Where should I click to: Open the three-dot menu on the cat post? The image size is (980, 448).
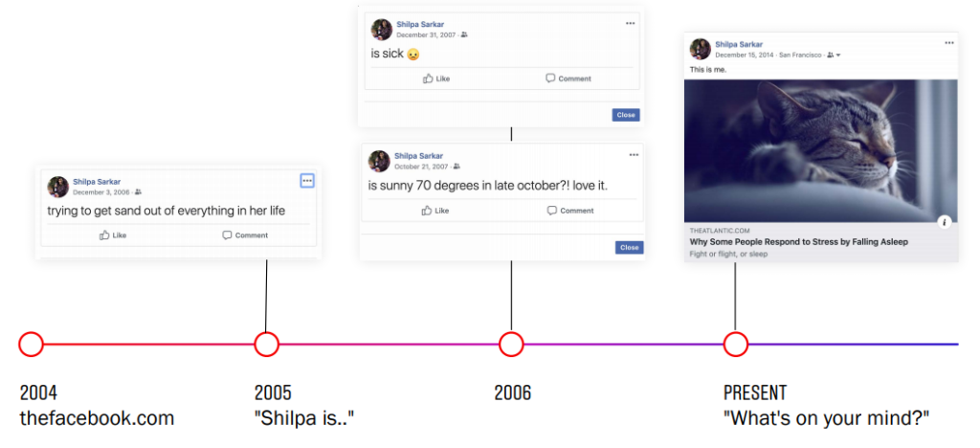click(x=948, y=43)
